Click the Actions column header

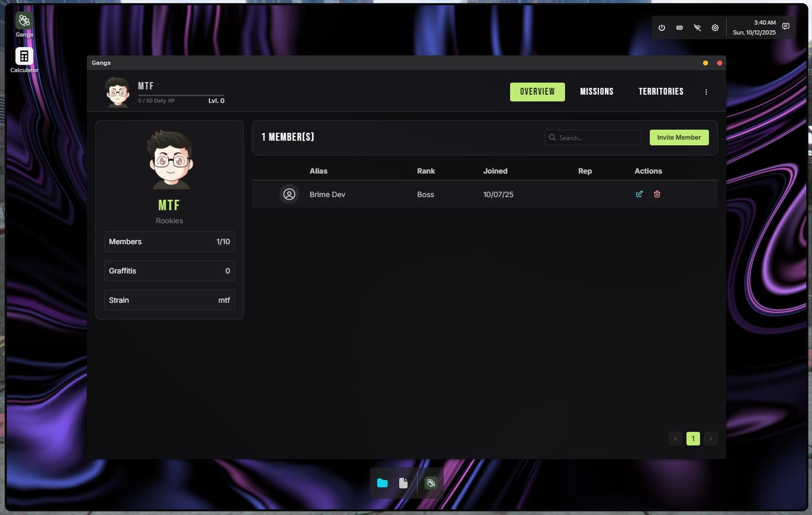point(648,171)
